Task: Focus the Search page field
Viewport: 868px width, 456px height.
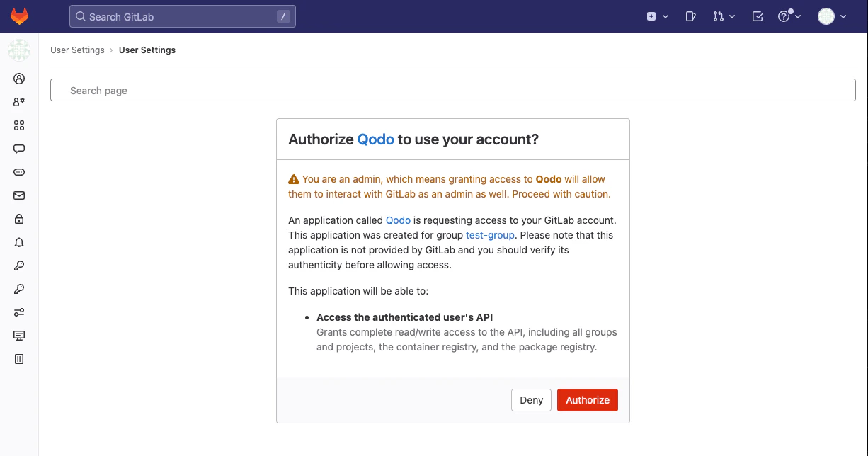Action: 453,90
